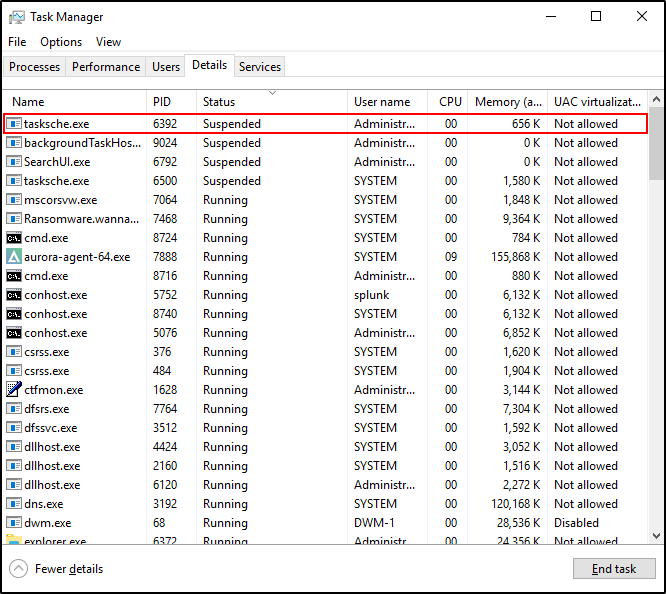Click the SearchUI.exe process icon
666x594 pixels.
tap(14, 162)
